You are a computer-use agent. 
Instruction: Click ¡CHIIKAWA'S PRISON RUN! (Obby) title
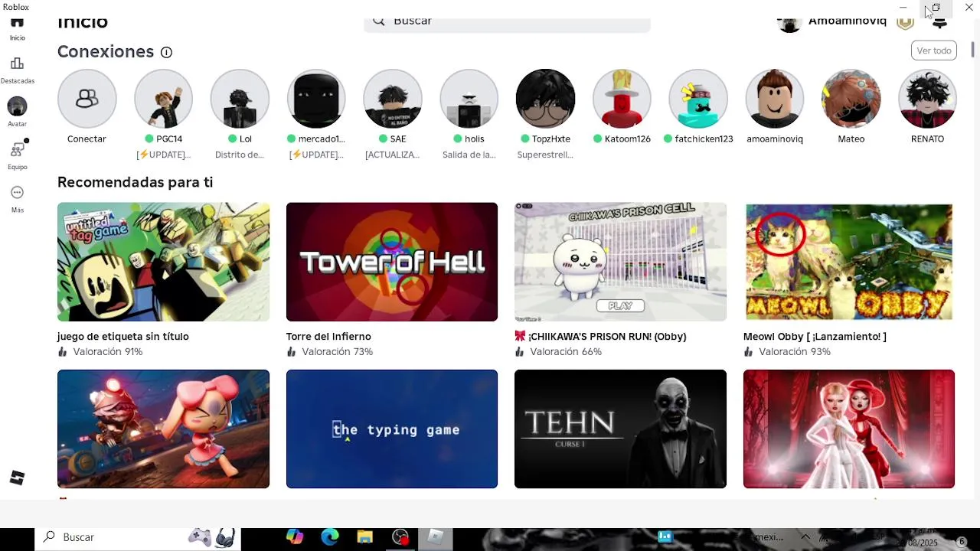coord(600,337)
